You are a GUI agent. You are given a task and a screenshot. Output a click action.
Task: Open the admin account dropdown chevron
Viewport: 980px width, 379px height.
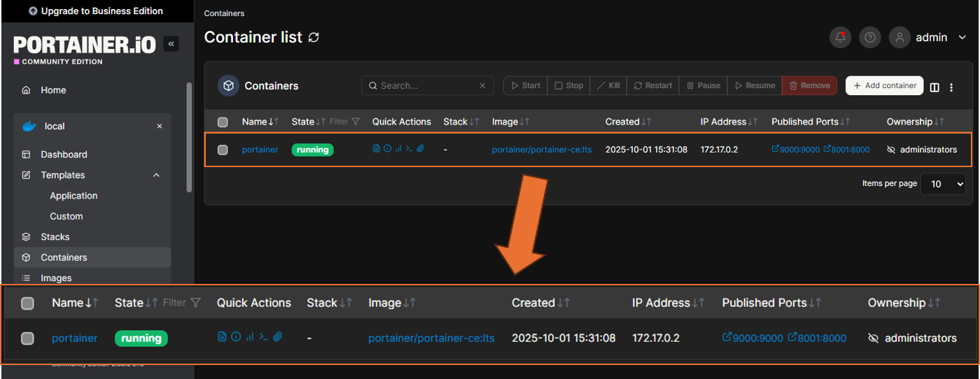pos(962,38)
